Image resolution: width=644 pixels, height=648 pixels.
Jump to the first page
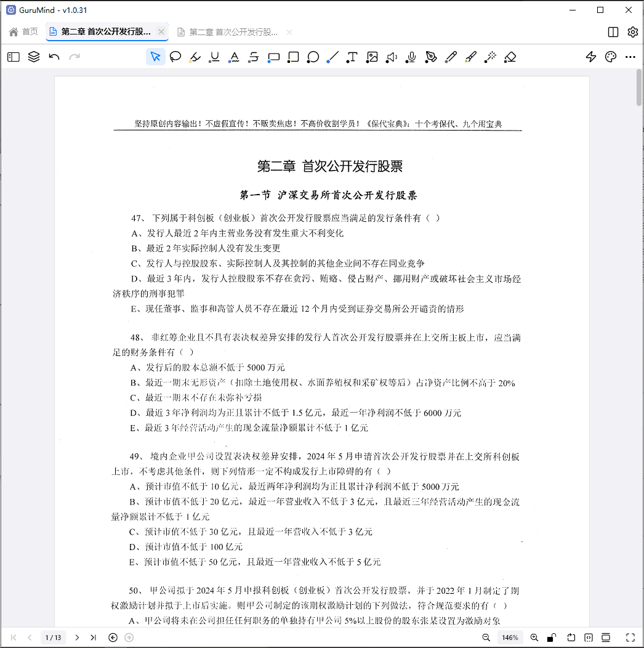coord(14,638)
